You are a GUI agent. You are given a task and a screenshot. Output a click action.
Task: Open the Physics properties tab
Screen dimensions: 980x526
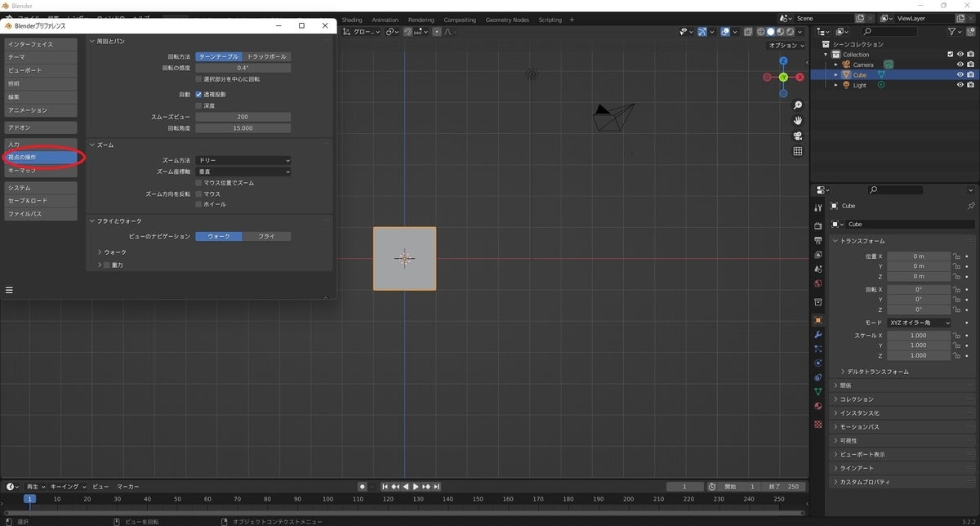[818, 363]
